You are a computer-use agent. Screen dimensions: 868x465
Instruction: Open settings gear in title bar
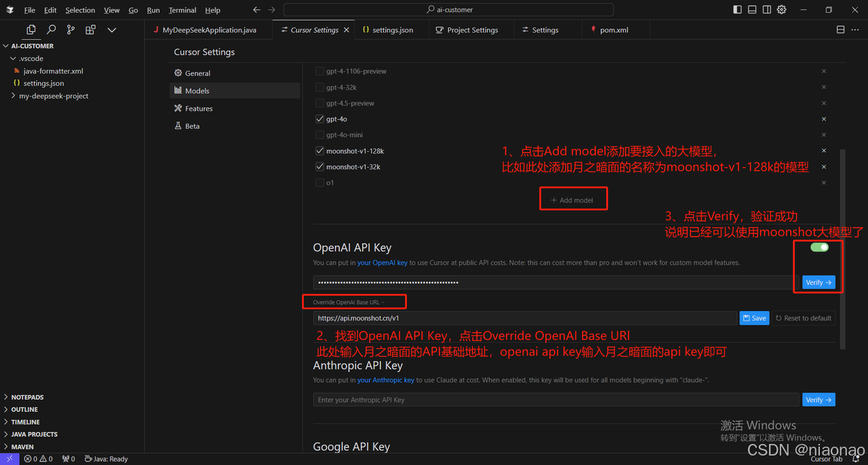(781, 10)
